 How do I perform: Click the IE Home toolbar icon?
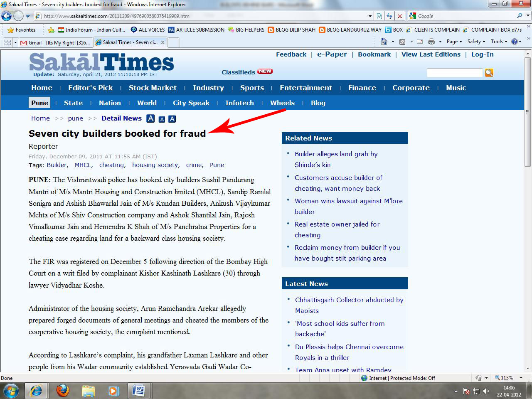(384, 42)
